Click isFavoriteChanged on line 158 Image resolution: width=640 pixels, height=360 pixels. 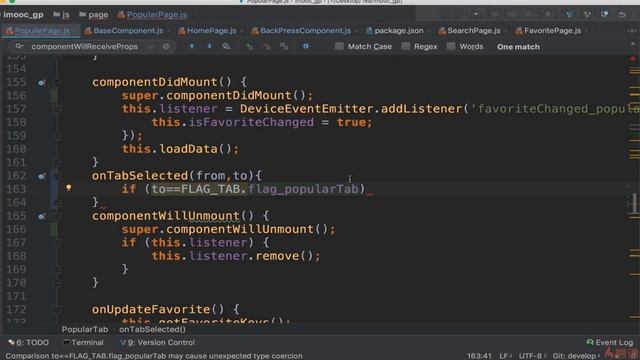click(251, 122)
